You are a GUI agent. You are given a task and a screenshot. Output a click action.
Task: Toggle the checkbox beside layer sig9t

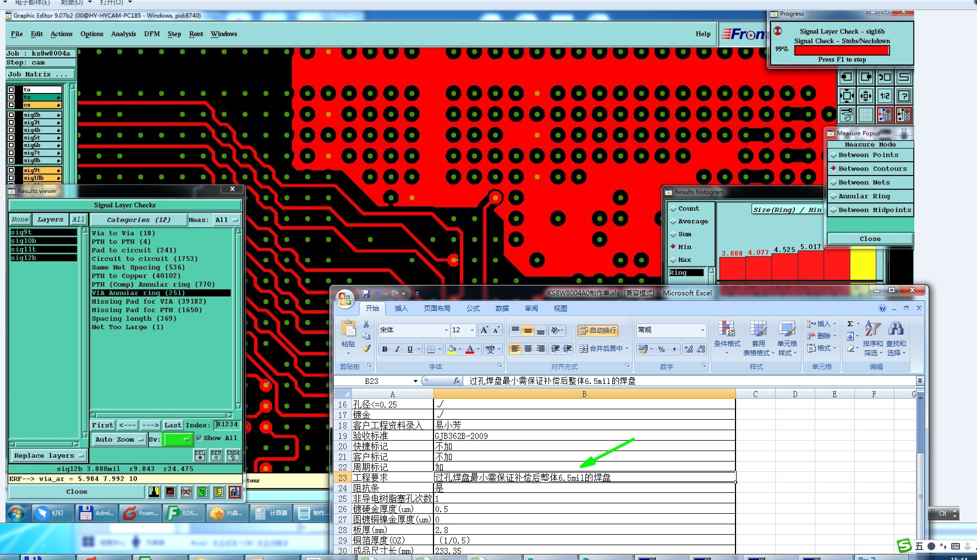coord(12,171)
